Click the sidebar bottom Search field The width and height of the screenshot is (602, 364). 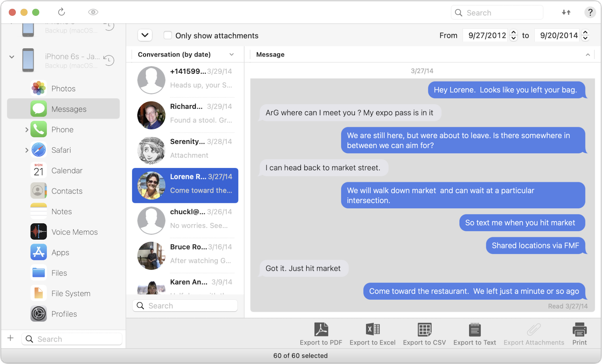[x=72, y=339]
